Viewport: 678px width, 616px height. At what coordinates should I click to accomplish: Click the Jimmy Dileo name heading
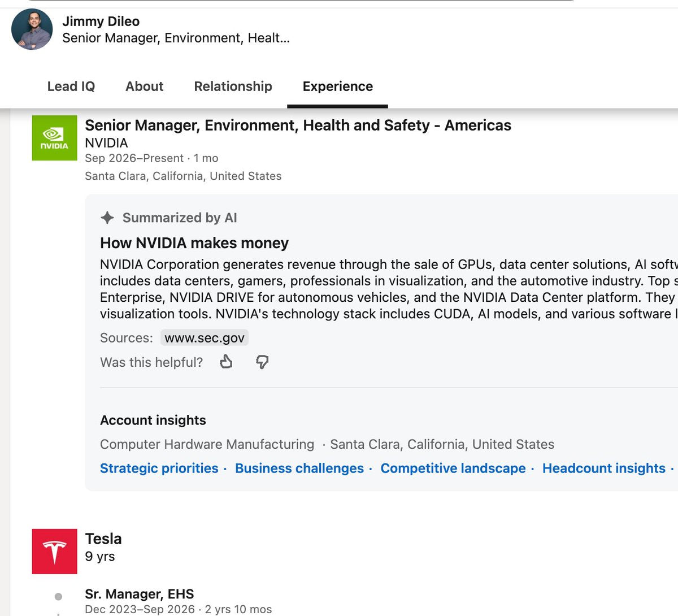click(x=101, y=21)
